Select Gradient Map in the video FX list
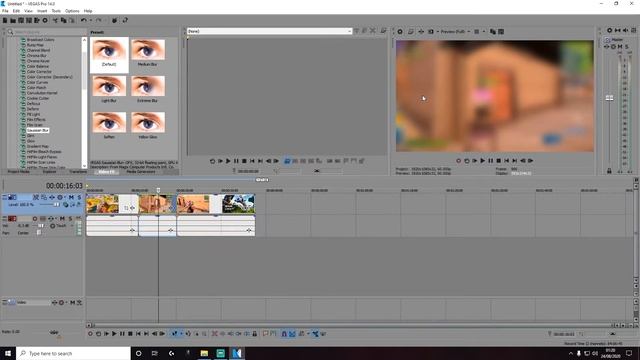640x360 pixels. tap(38, 146)
